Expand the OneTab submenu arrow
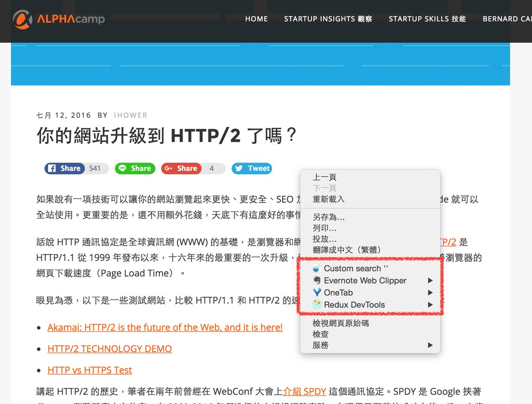 [430, 293]
